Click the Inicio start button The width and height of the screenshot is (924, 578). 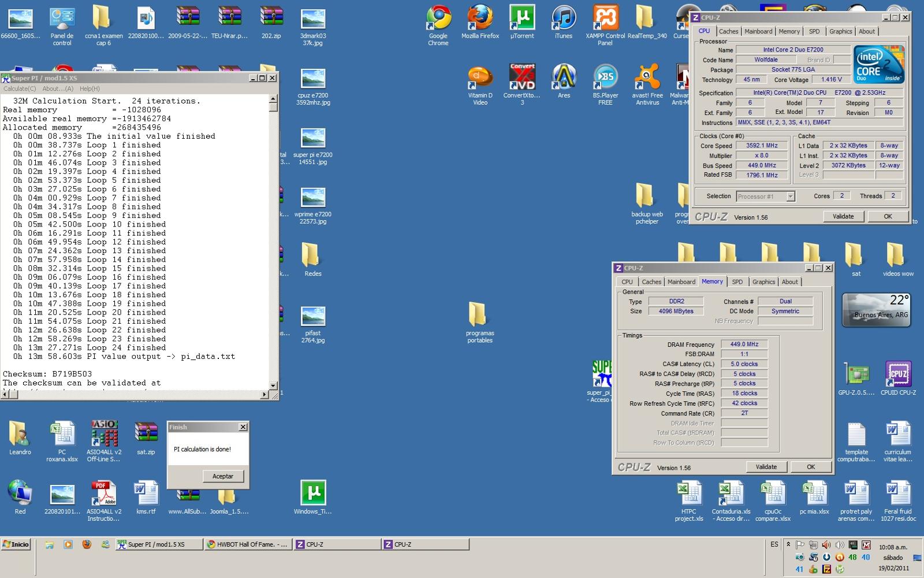(16, 544)
